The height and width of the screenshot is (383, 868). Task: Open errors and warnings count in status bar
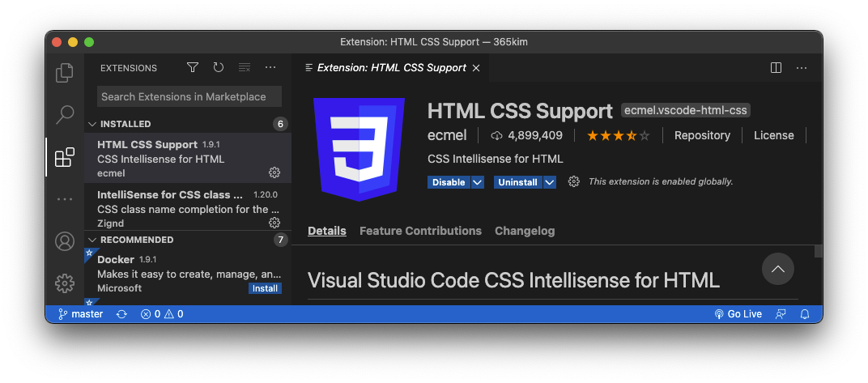(x=162, y=314)
